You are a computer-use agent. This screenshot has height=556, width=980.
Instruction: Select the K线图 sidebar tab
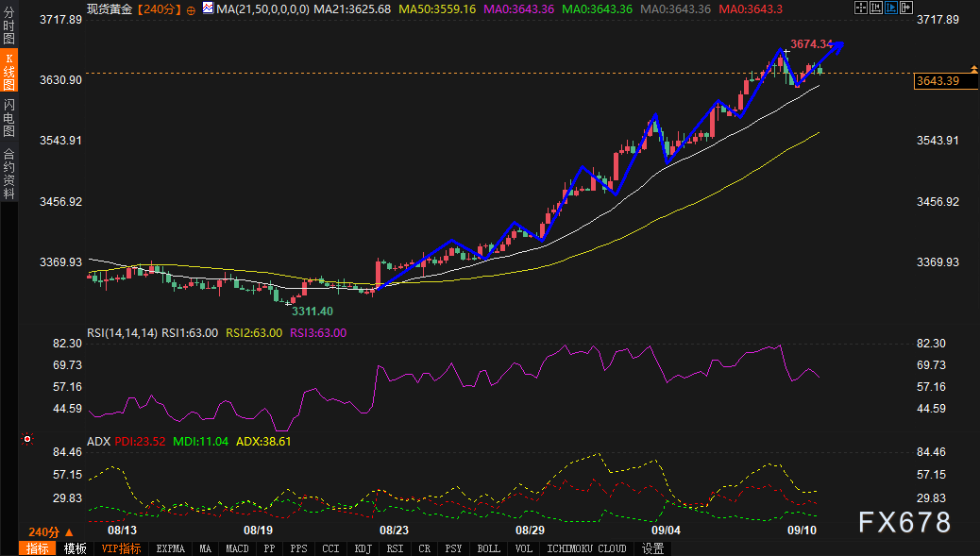pos(8,73)
